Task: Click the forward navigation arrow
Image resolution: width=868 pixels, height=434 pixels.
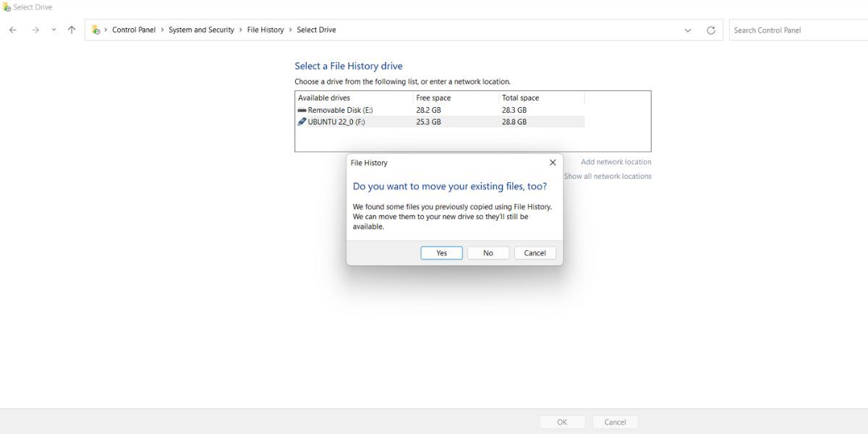Action: tap(35, 30)
